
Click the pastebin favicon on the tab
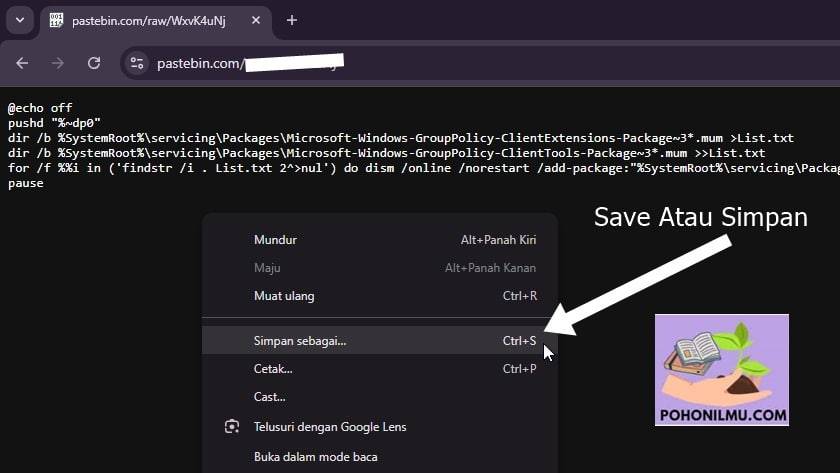56,20
